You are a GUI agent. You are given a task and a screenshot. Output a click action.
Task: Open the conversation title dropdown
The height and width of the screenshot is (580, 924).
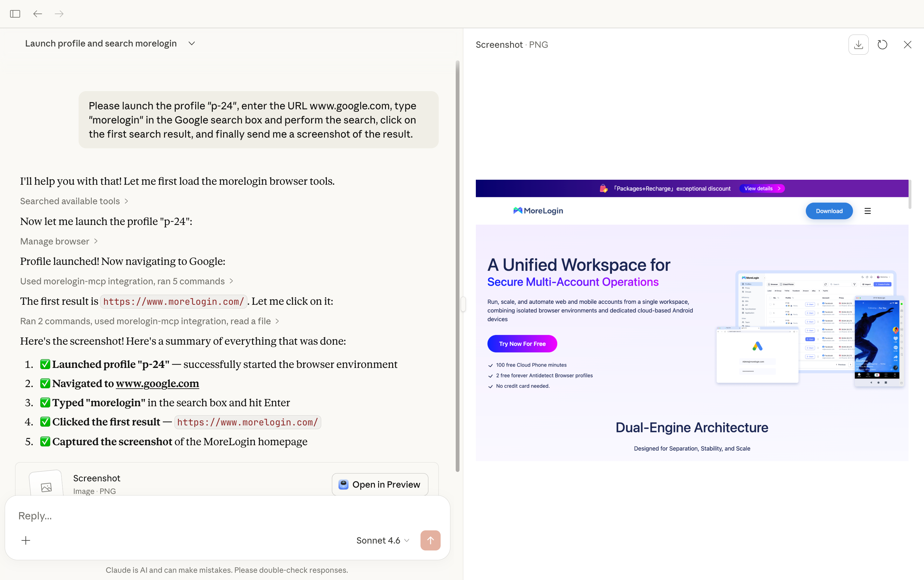pyautogui.click(x=191, y=43)
